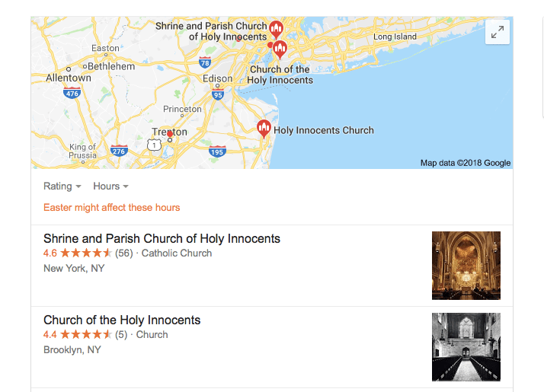
Task: Click the Easter might affect these hours notice
Action: click(x=112, y=208)
